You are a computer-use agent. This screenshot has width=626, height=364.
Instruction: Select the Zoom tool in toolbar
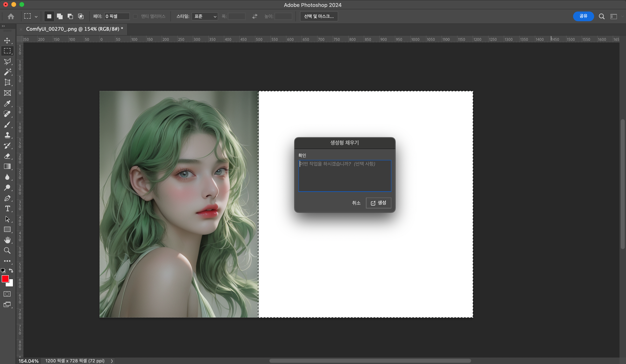pos(7,250)
